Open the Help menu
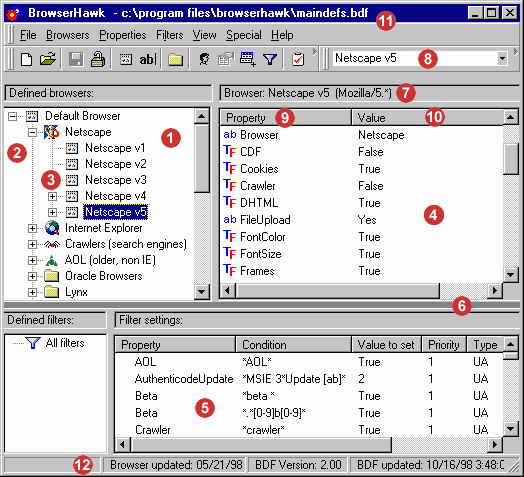Viewport: 524px width, 477px height. (282, 35)
